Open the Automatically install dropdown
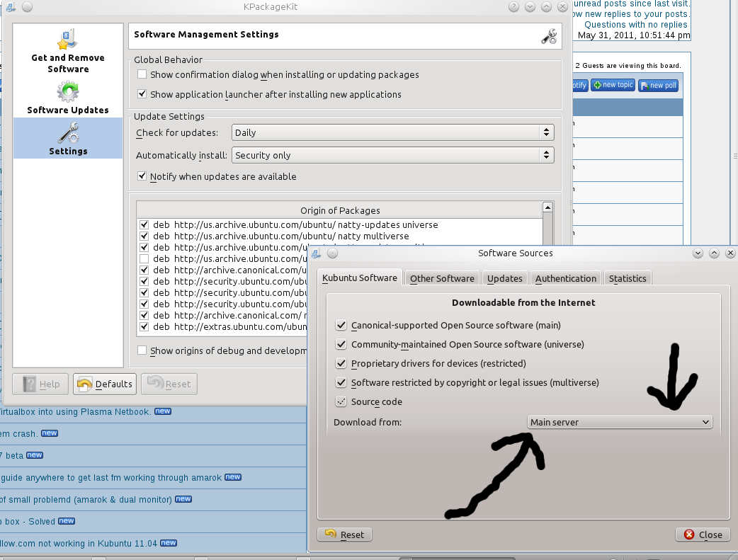This screenshot has height=560, width=738. [392, 155]
